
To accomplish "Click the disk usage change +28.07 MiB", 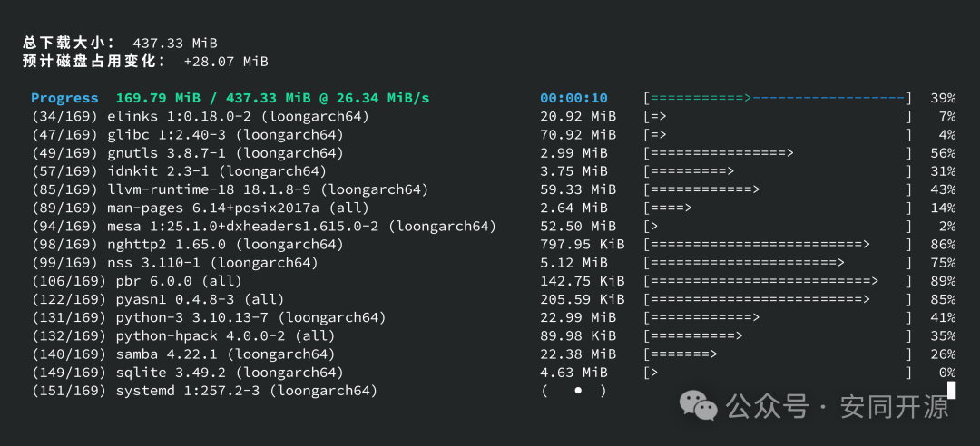I will coord(226,62).
